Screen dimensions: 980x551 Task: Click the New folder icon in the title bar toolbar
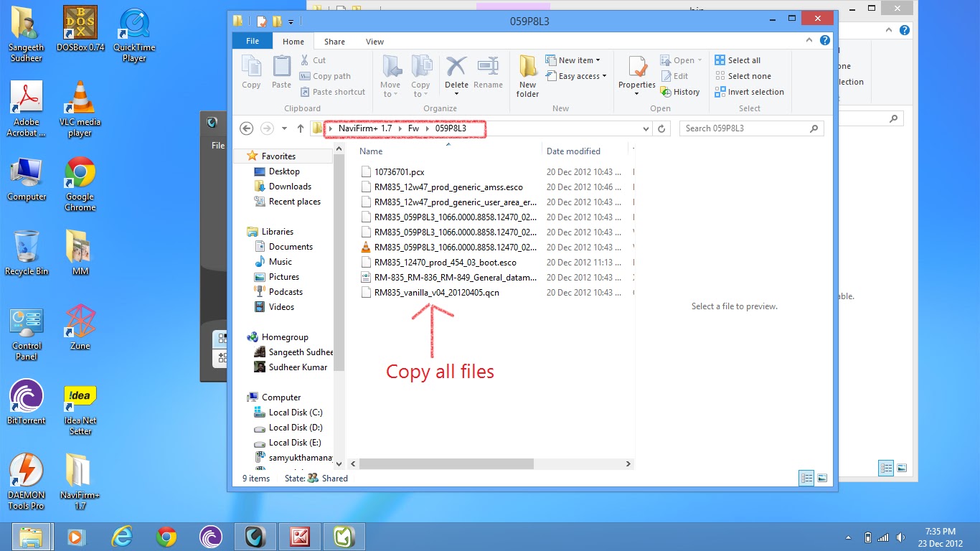[x=276, y=21]
